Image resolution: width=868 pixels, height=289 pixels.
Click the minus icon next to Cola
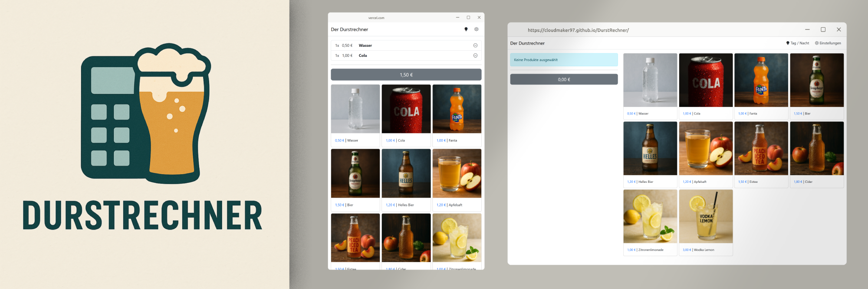coord(475,55)
